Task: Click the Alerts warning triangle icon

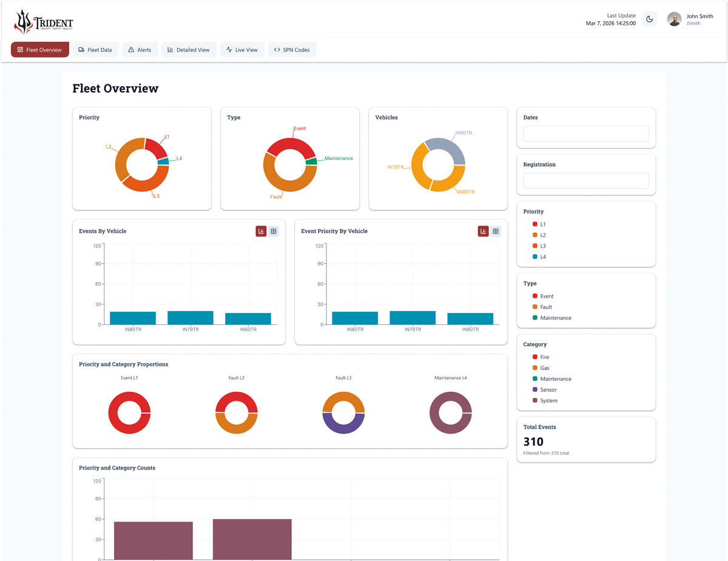Action: (x=131, y=49)
